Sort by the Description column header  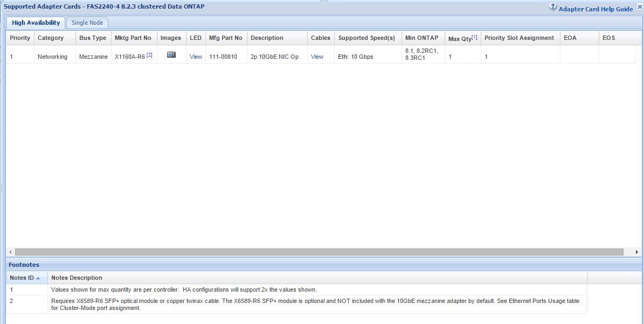click(x=277, y=38)
